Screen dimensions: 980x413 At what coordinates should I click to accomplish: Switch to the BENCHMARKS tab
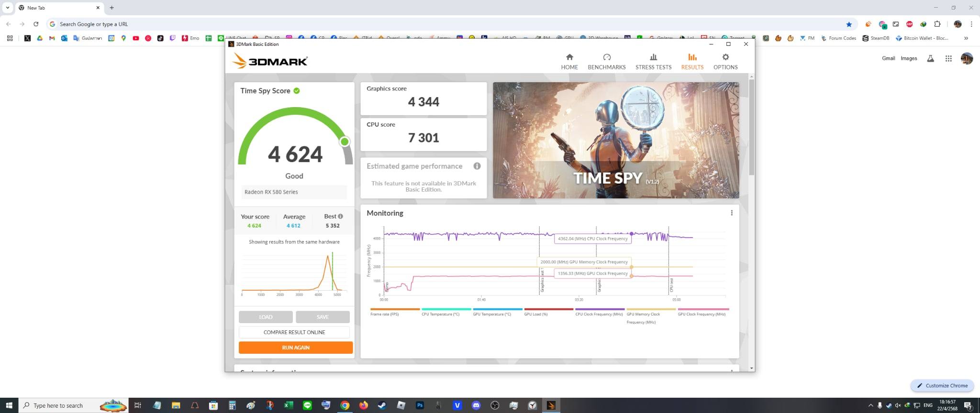coord(606,62)
